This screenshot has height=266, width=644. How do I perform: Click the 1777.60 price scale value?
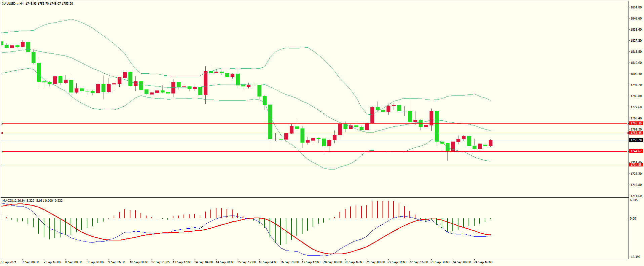[636, 107]
